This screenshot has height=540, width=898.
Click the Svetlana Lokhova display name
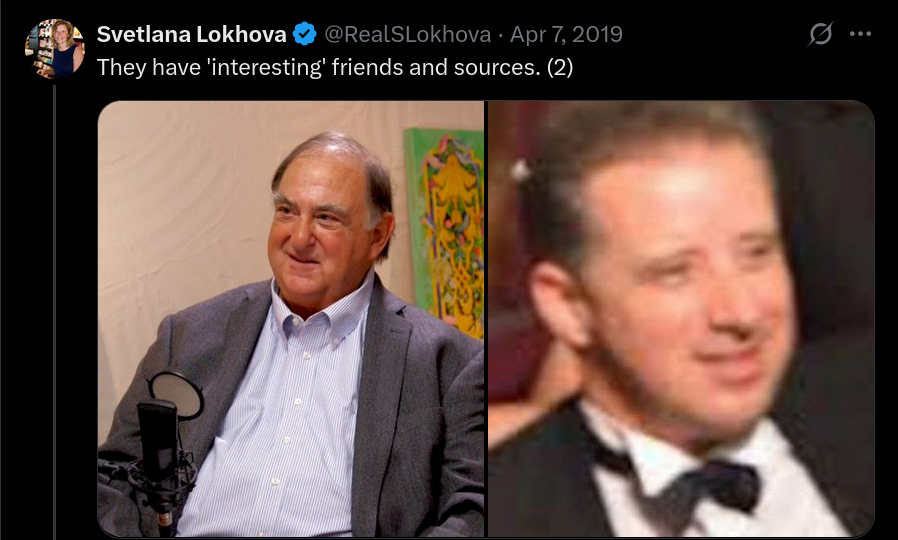click(191, 34)
